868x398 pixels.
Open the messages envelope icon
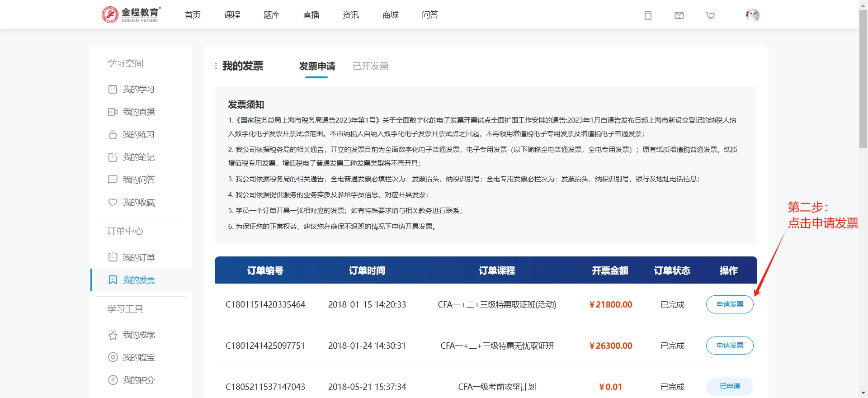click(679, 15)
